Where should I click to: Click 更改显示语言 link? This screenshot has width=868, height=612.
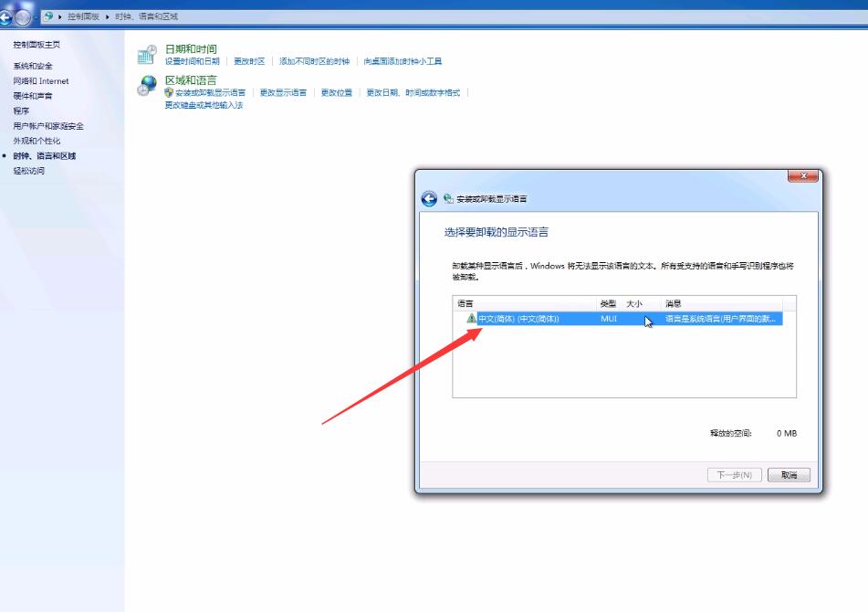(283, 92)
